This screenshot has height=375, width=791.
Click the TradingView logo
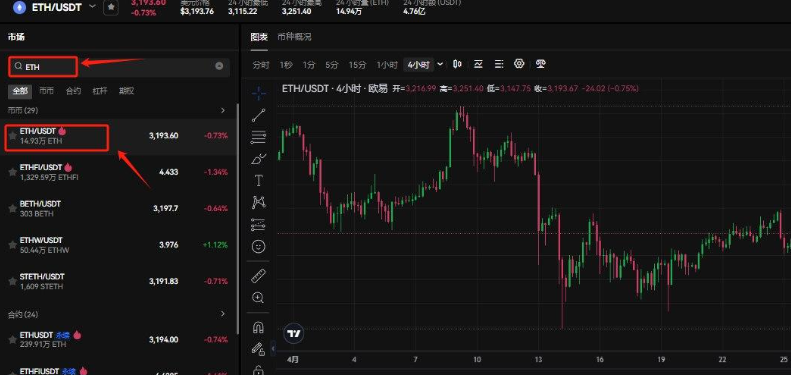294,334
